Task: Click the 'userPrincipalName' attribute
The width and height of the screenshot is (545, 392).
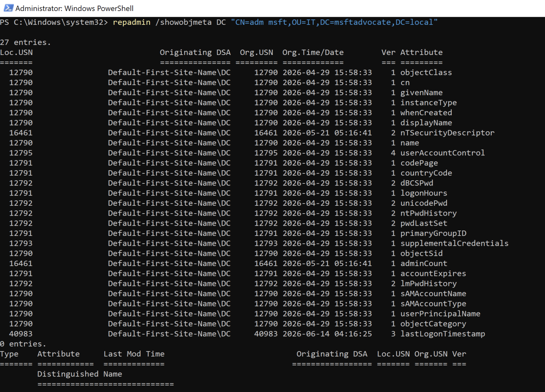Action: (440, 314)
